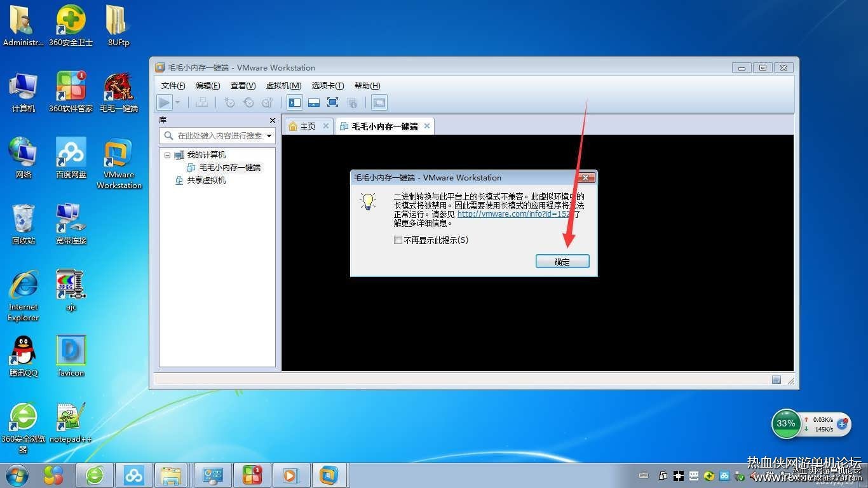Select 我的计算机 in the library tree
868x488 pixels.
206,155
